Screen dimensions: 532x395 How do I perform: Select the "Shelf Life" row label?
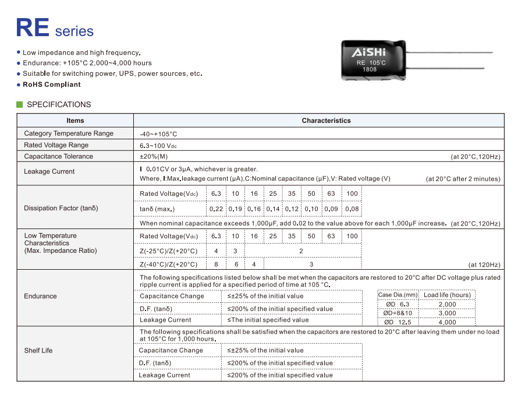(38, 351)
